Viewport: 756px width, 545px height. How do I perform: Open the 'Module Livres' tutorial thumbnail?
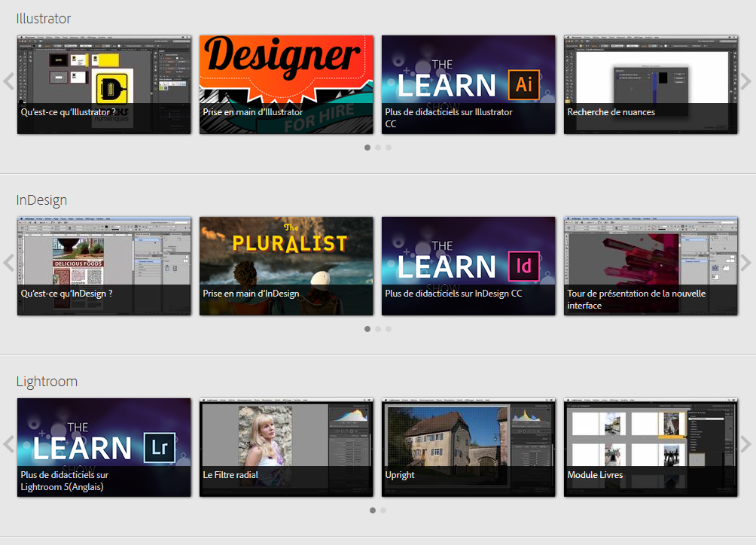click(x=651, y=447)
